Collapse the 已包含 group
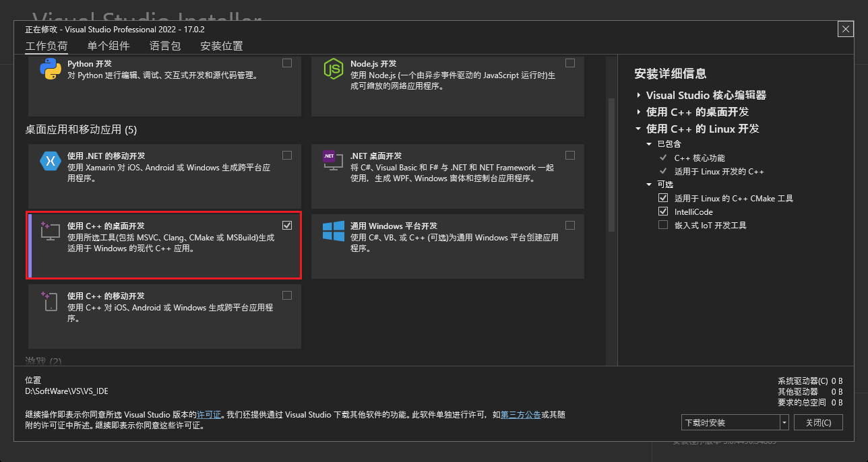The image size is (868, 462). [649, 143]
